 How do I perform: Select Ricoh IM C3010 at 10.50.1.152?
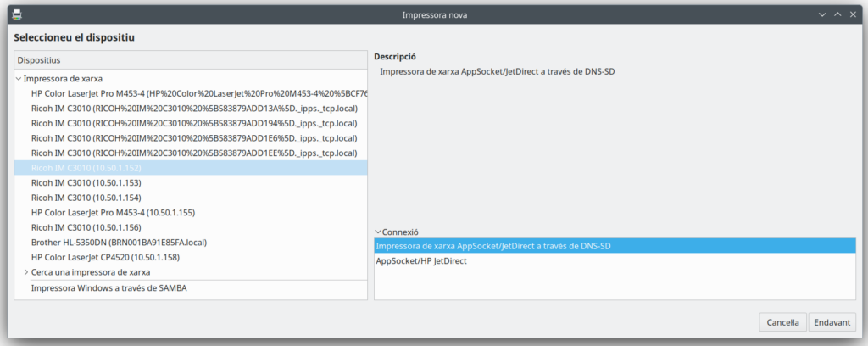tap(86, 168)
